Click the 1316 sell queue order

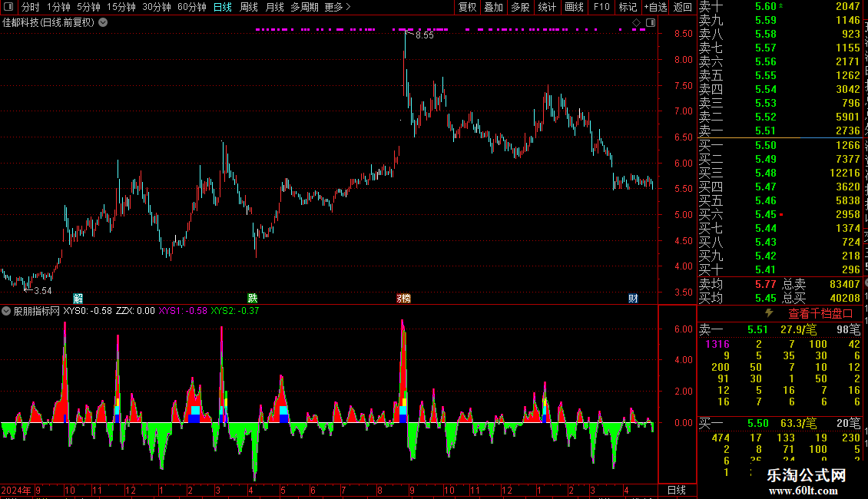[x=717, y=344]
